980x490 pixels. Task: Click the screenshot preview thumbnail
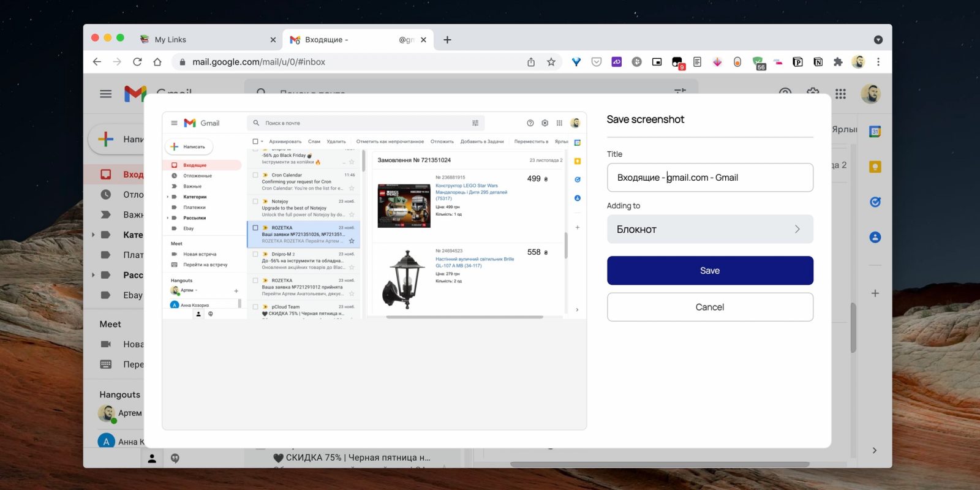pos(374,214)
